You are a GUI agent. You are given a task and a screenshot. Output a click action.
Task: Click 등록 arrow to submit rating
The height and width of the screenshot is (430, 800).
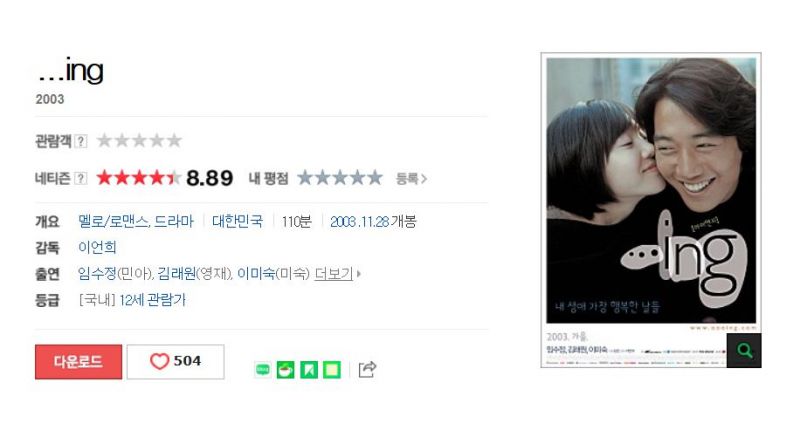(x=411, y=179)
